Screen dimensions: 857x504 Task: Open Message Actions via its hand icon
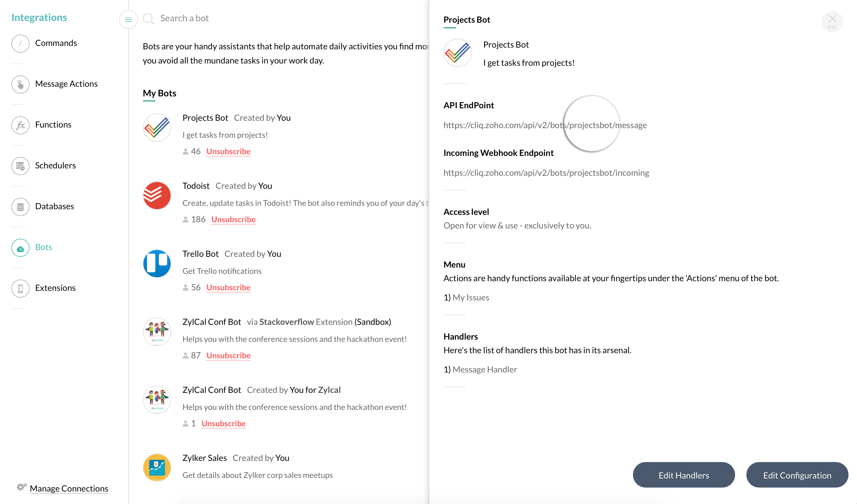pos(20,84)
